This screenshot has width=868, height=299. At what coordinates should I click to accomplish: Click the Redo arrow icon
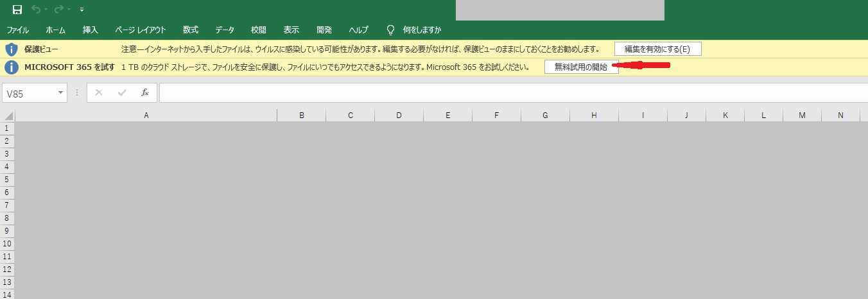tap(59, 10)
